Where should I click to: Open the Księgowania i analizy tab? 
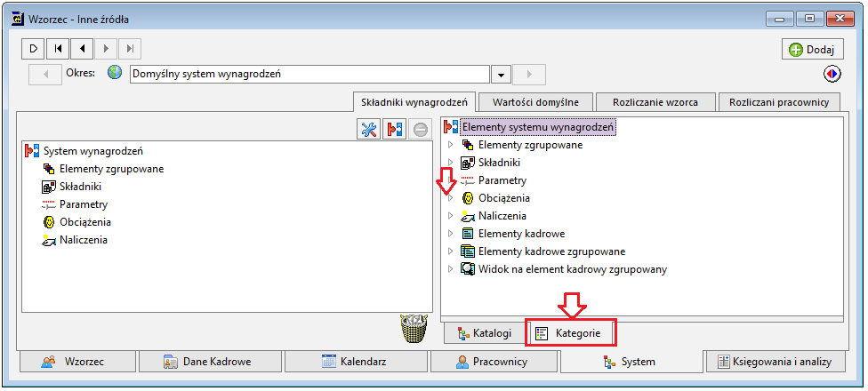[775, 362]
